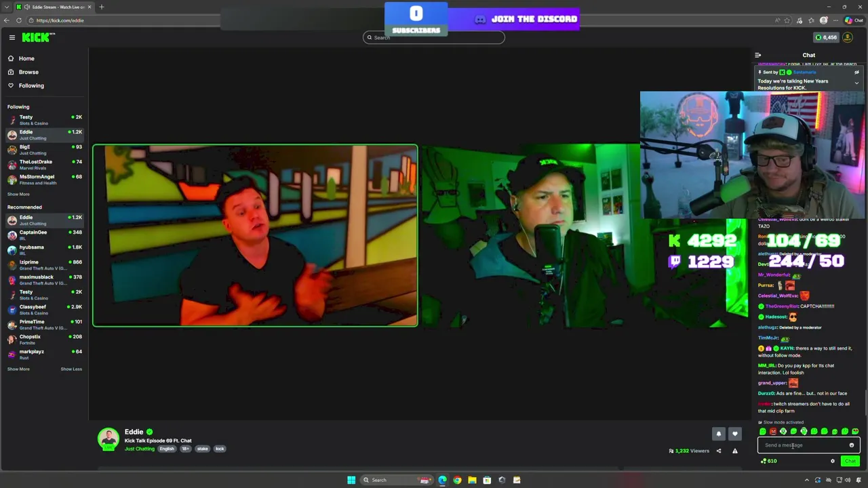868x488 pixels.
Task: Open the tab list dropdown arrow
Action: (x=6, y=7)
